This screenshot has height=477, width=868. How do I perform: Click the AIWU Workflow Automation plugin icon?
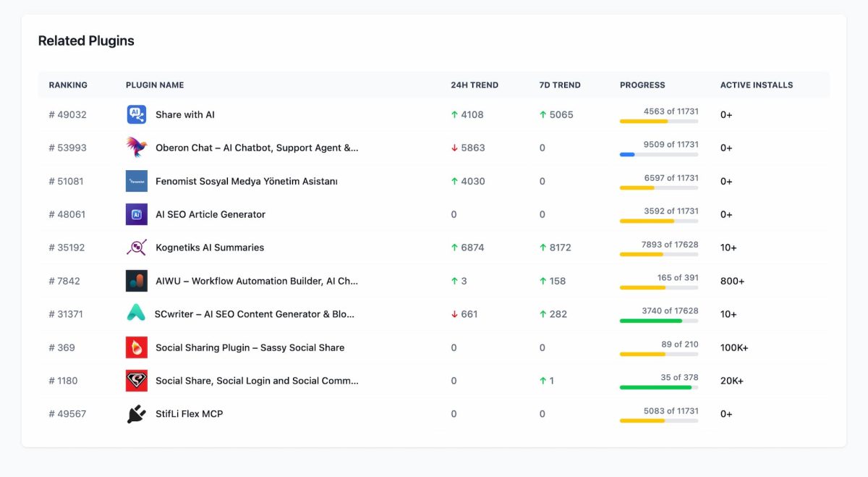tap(137, 281)
